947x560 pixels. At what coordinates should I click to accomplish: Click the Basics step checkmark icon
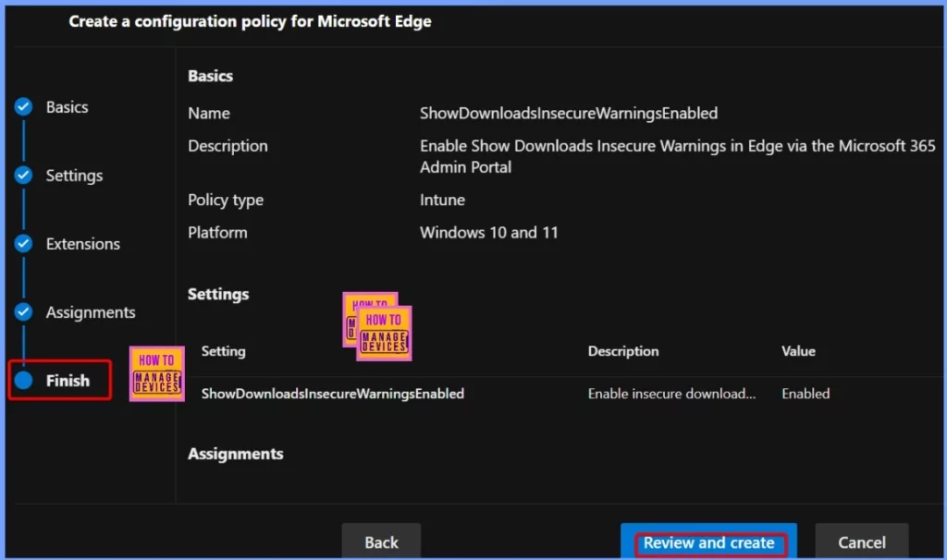(x=23, y=107)
